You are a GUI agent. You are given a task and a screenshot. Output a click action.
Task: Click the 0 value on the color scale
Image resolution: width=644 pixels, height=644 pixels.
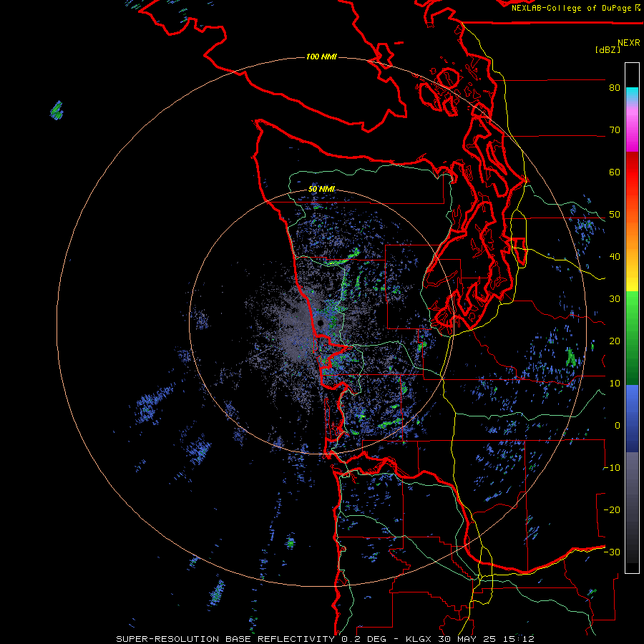618,426
